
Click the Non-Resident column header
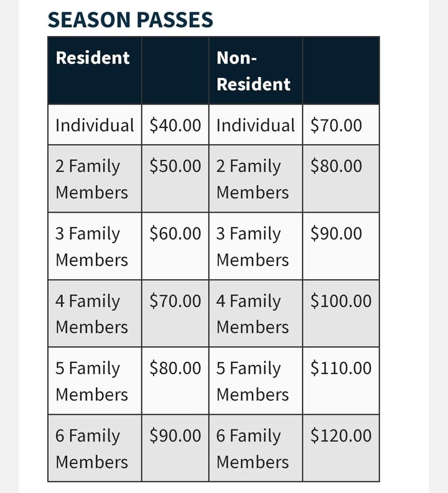coord(253,71)
